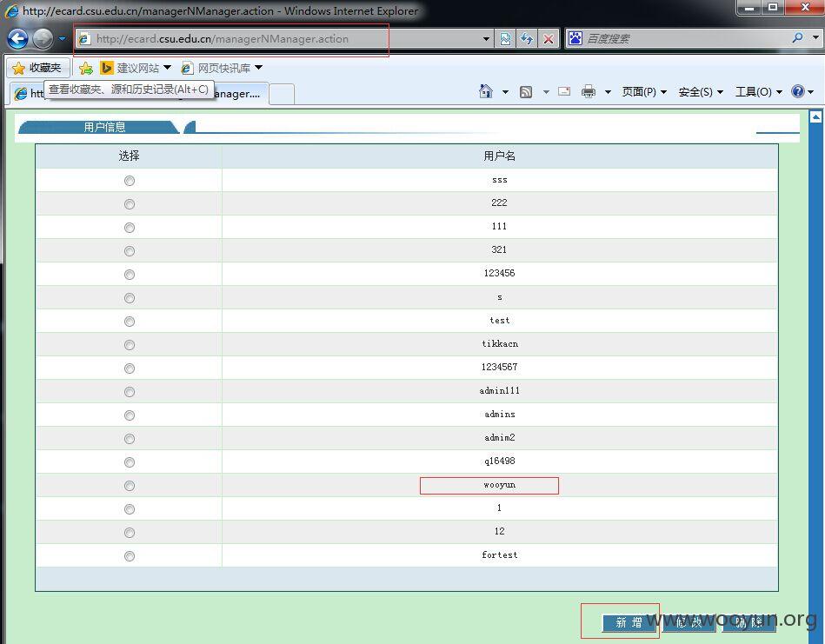Open the search provider dropdown arrow
The width and height of the screenshot is (825, 644).
[816, 38]
